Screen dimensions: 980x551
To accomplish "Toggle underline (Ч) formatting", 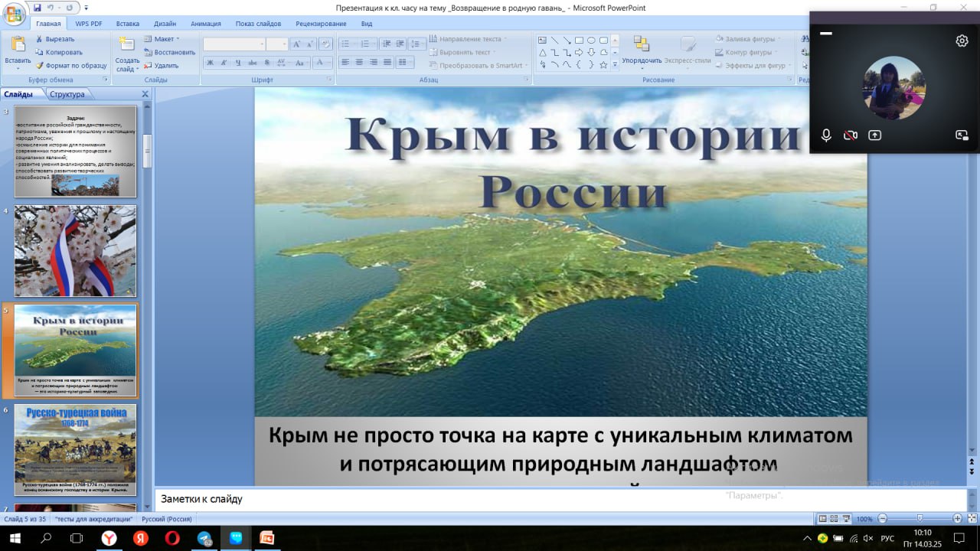I will pyautogui.click(x=238, y=63).
